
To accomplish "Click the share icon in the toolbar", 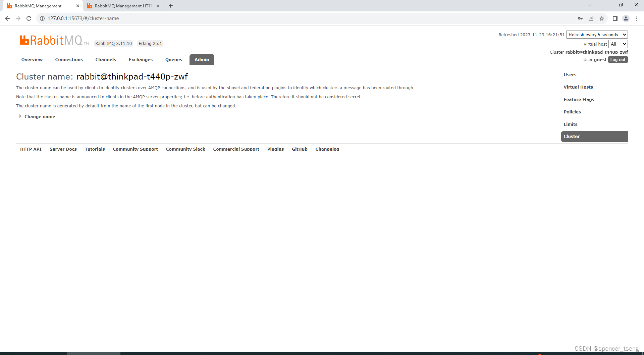I will (x=591, y=18).
